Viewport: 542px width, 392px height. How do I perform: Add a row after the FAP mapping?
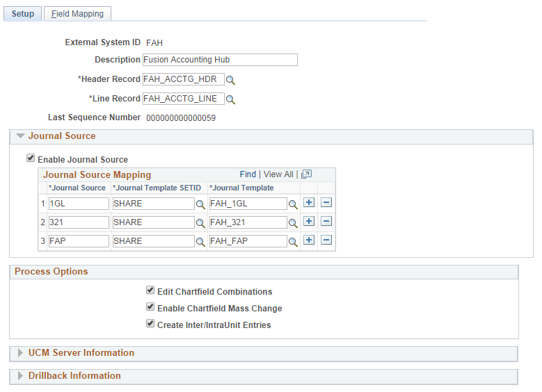[x=309, y=240]
